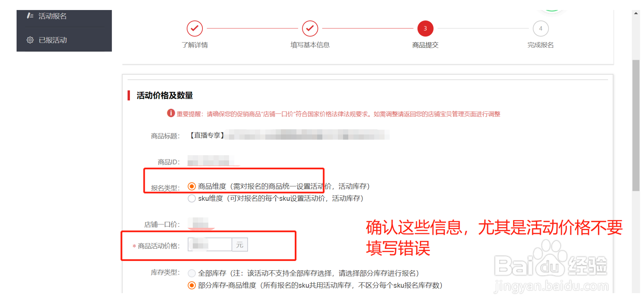Click the 商品活动价格 input field
644x308 pixels.
[210, 245]
